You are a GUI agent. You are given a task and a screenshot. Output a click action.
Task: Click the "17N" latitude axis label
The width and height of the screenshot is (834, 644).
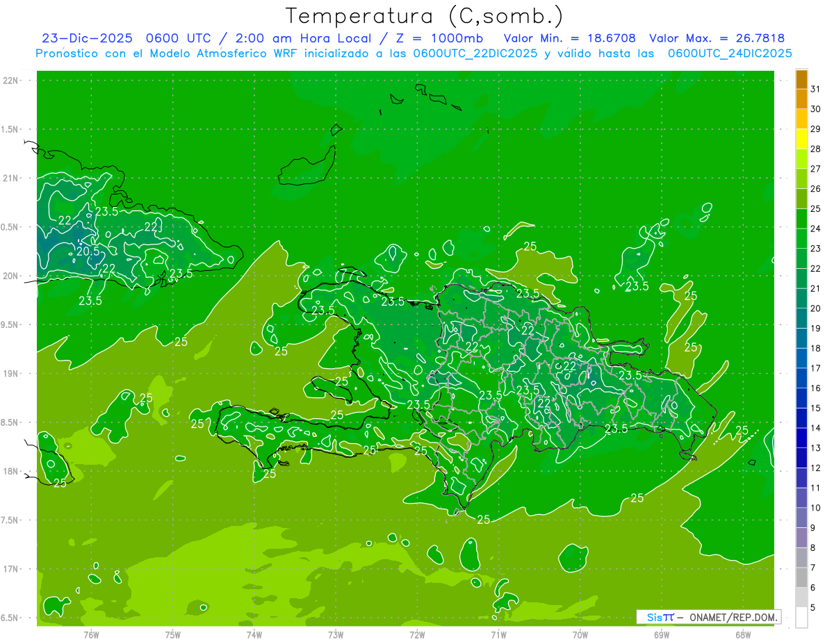pos(10,569)
